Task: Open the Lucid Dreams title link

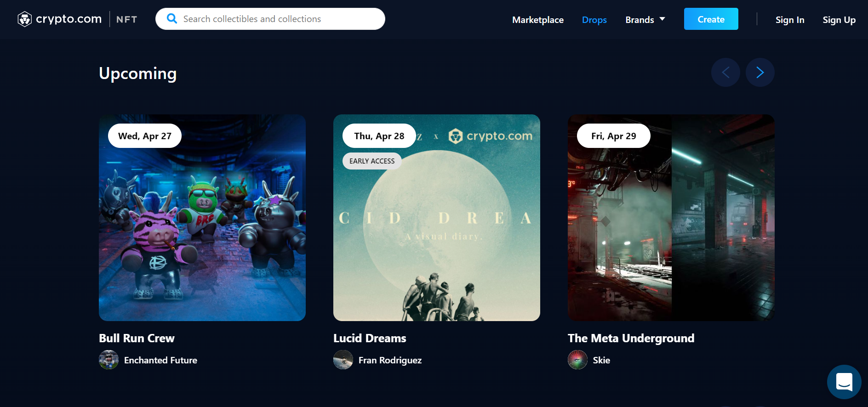Action: (x=370, y=338)
